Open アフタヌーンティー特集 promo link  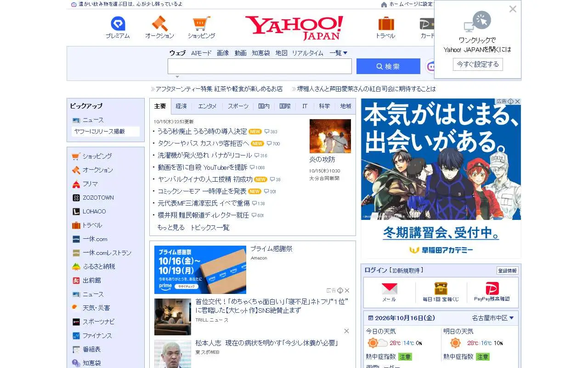219,89
